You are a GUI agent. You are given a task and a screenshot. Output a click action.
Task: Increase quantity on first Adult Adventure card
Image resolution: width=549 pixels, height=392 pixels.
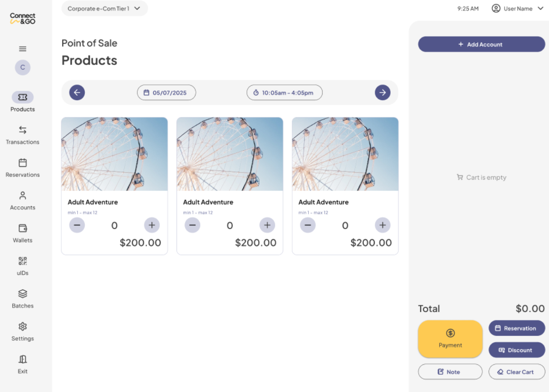tap(152, 225)
